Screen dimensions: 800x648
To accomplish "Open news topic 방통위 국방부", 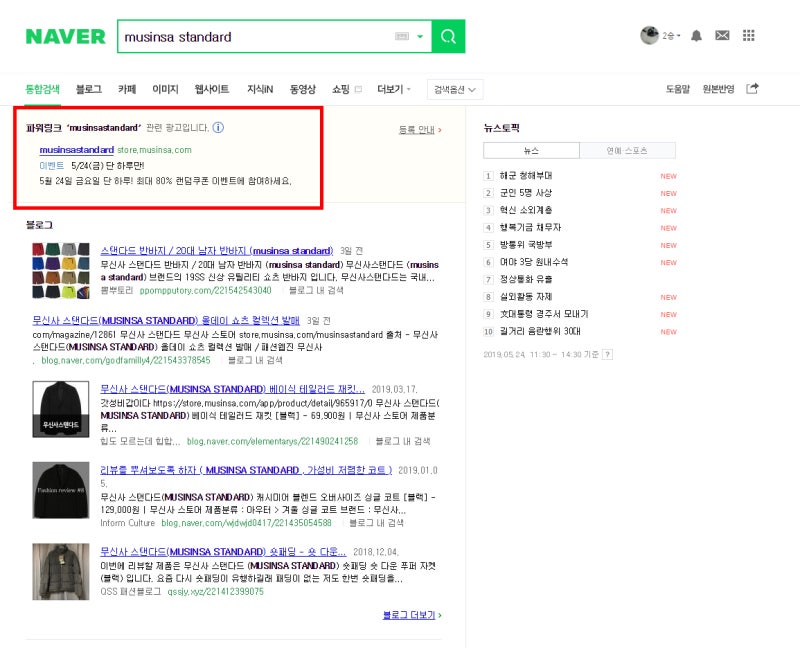I will pos(526,245).
